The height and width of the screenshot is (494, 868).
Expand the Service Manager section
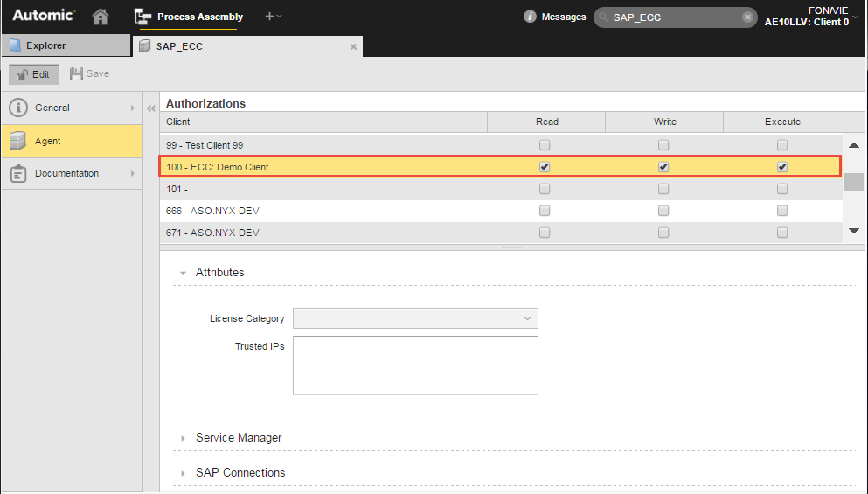(183, 438)
